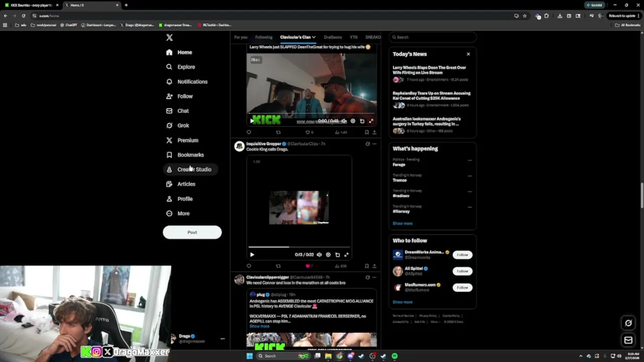
Task: Click the Windows Start button
Action: 249,356
